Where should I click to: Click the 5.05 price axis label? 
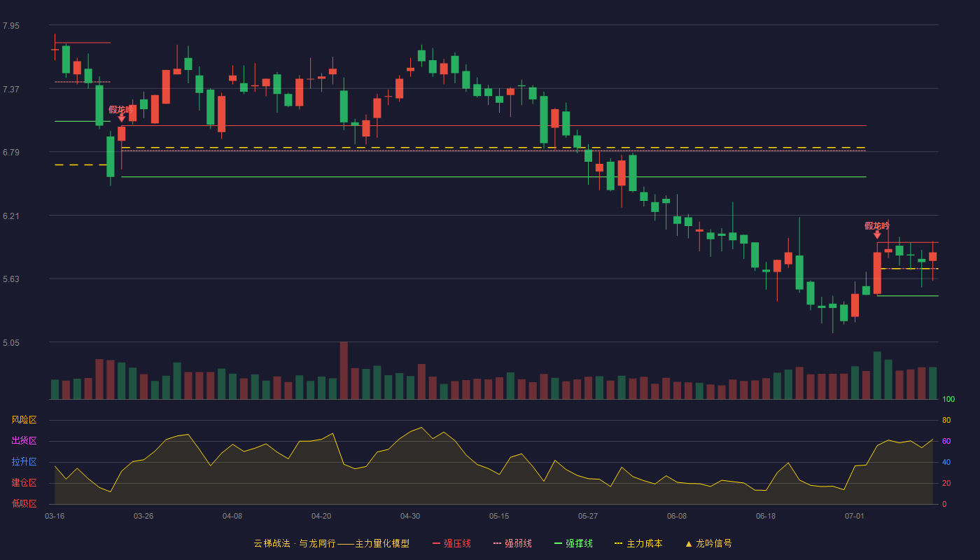pyautogui.click(x=11, y=343)
